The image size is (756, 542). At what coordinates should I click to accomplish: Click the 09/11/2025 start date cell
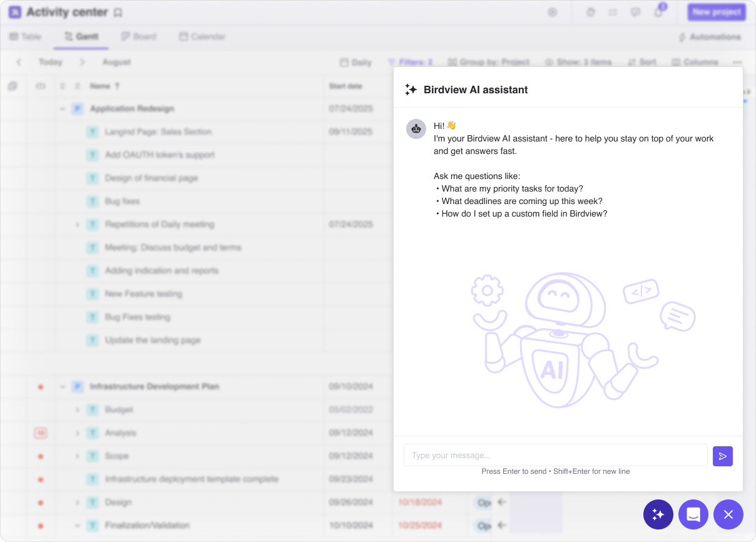pyautogui.click(x=351, y=132)
